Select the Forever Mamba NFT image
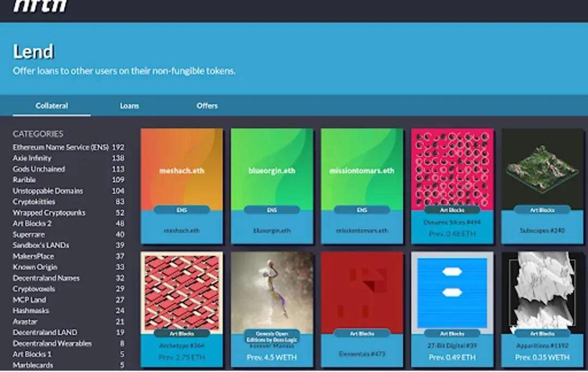 pos(272,291)
